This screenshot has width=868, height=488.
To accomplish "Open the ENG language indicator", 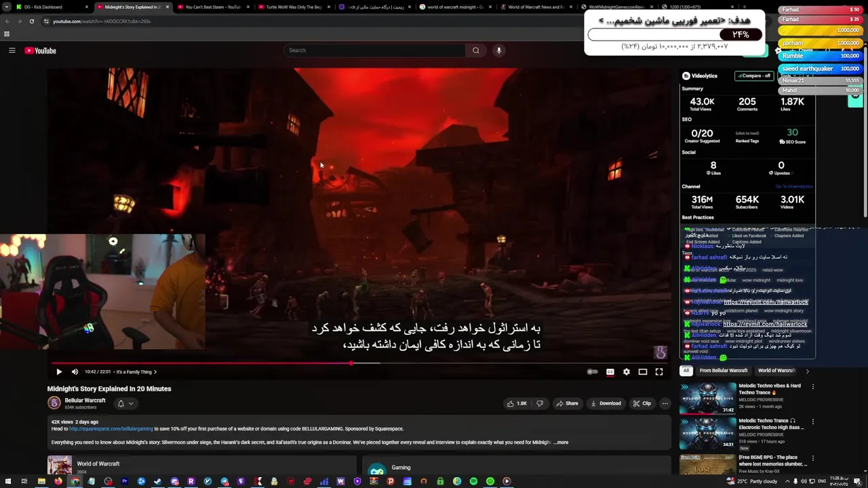I will [823, 481].
